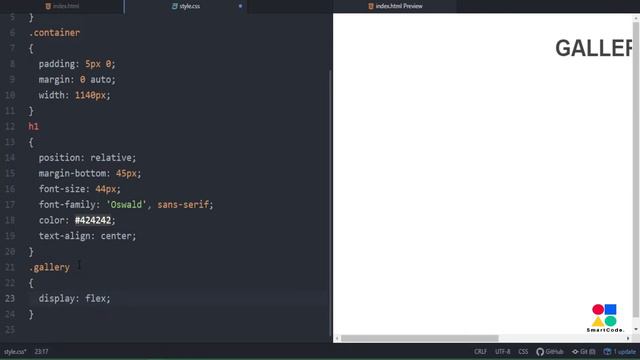
Task: Change the CRLF line ending setting
Action: [x=480, y=351]
